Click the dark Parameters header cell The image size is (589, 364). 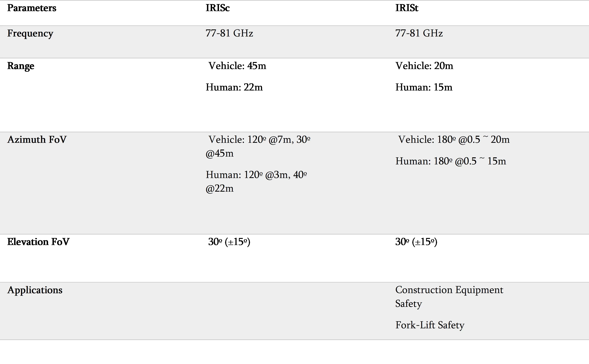pyautogui.click(x=31, y=8)
